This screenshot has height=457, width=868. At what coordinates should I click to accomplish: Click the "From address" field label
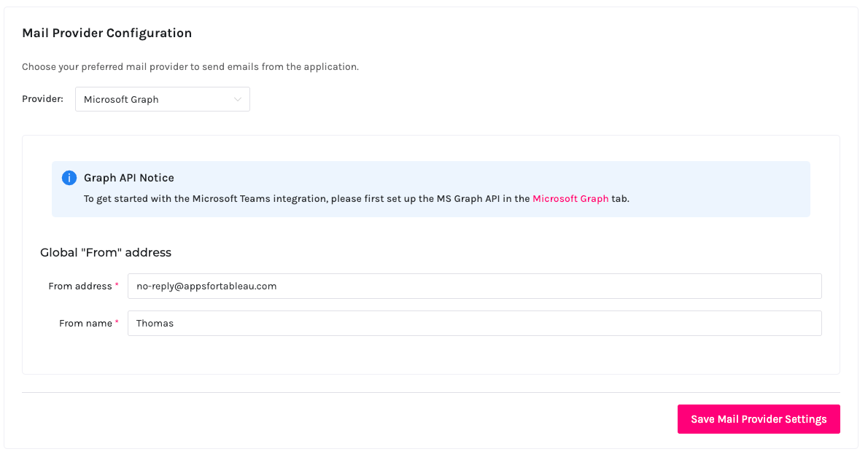click(80, 286)
